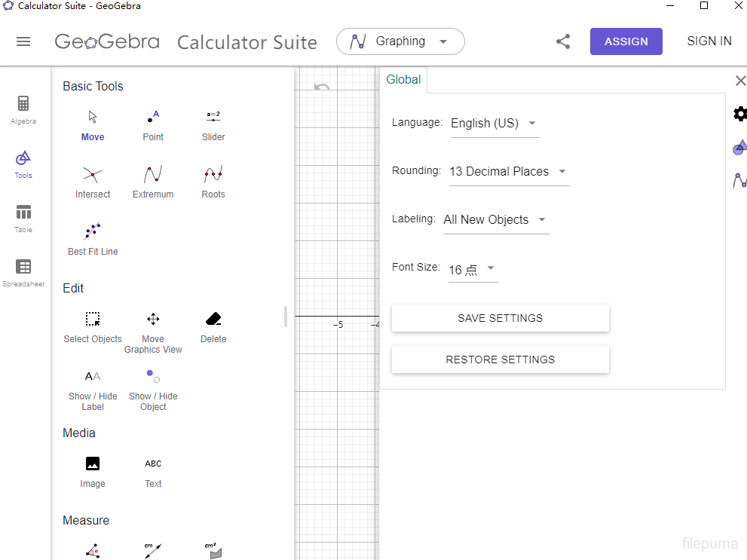Pick the Extremum tool
Screen dimensions: 747x560
[153, 182]
